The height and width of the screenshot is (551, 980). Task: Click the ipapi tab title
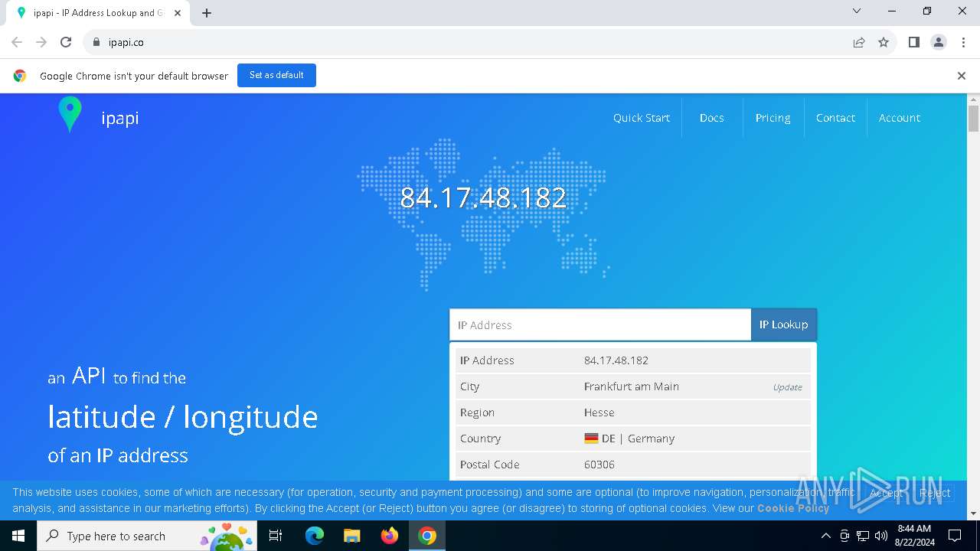click(98, 13)
